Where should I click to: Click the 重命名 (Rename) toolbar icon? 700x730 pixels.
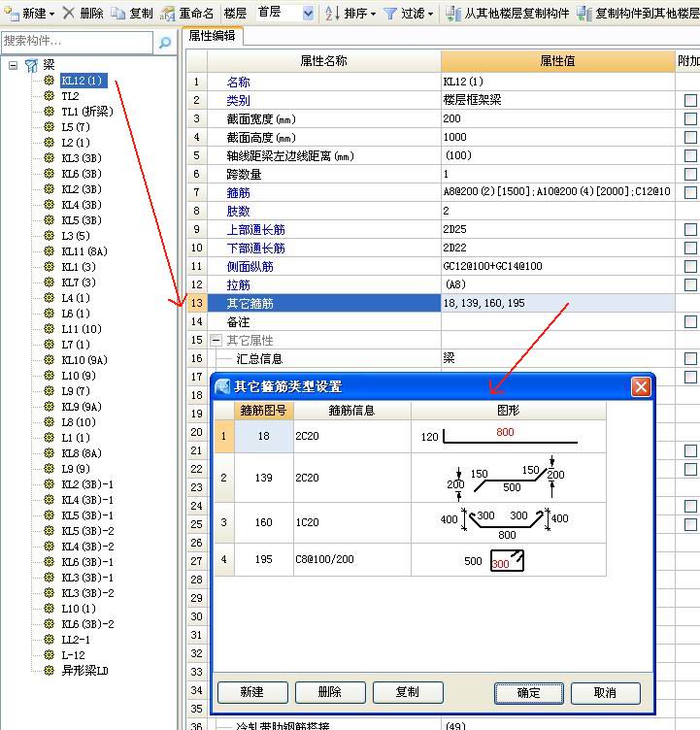pos(167,14)
